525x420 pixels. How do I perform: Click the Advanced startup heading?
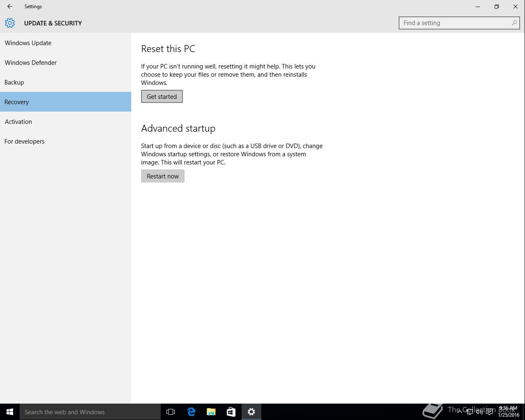point(178,128)
